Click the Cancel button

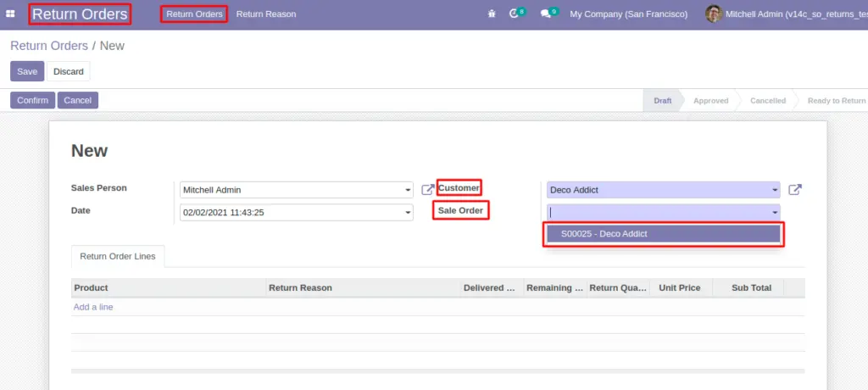78,100
